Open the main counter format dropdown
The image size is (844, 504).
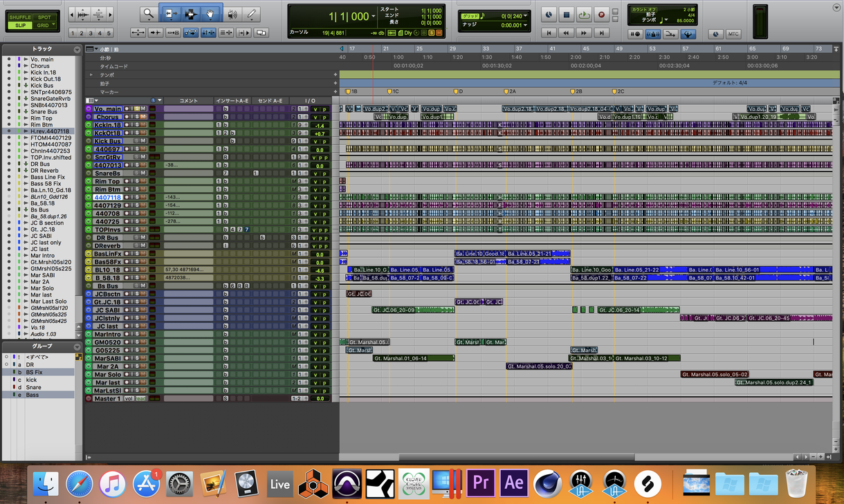372,16
